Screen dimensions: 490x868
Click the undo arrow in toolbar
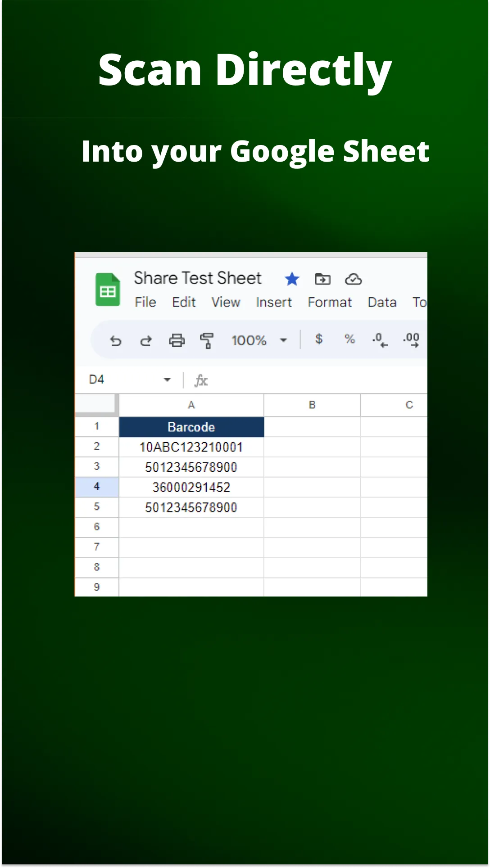pyautogui.click(x=116, y=341)
